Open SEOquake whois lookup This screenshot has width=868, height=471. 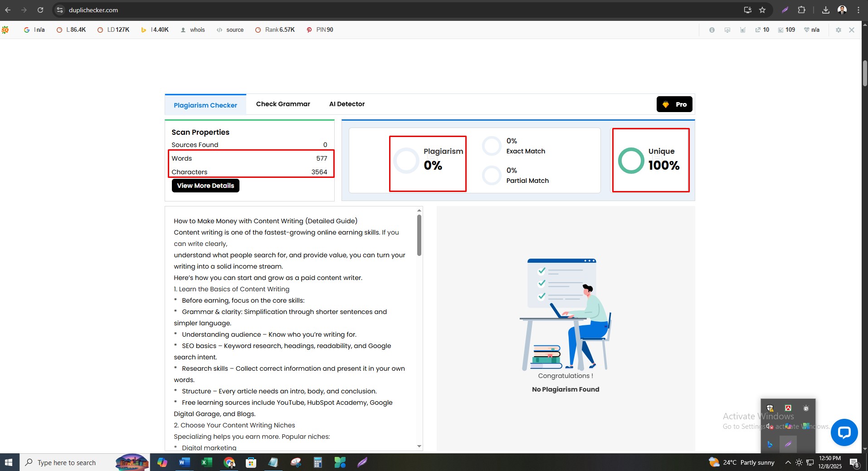(x=197, y=30)
